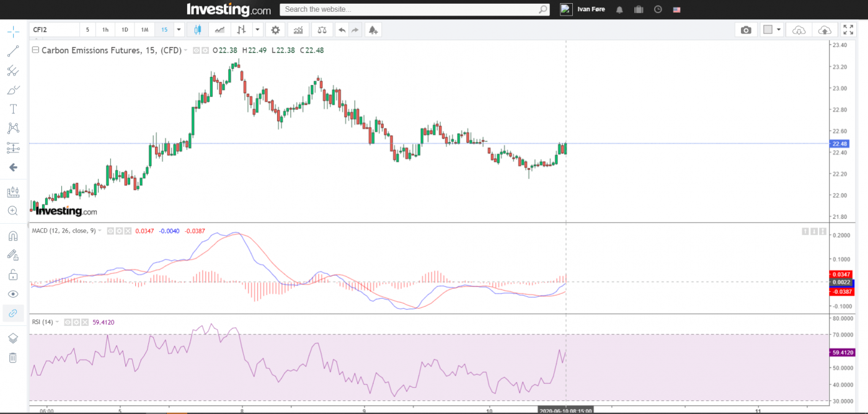The image size is (868, 414).
Task: Switch to the 1D interval
Action: tap(125, 30)
